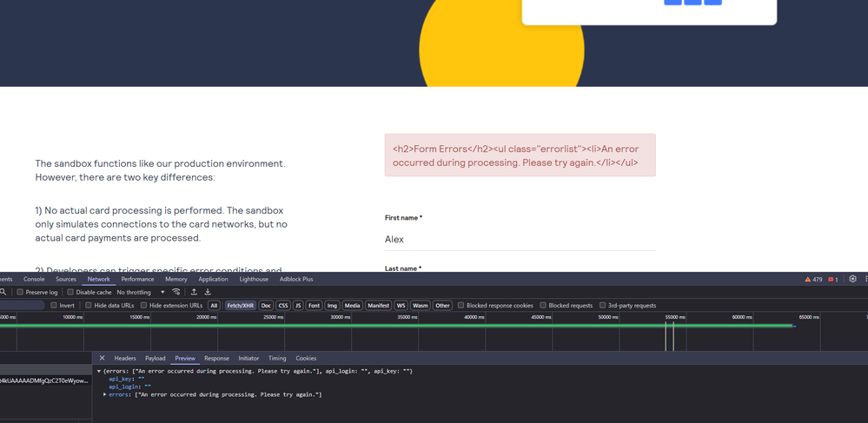Click the warnings count triangle icon
The image size is (868, 423).
pyautogui.click(x=808, y=280)
